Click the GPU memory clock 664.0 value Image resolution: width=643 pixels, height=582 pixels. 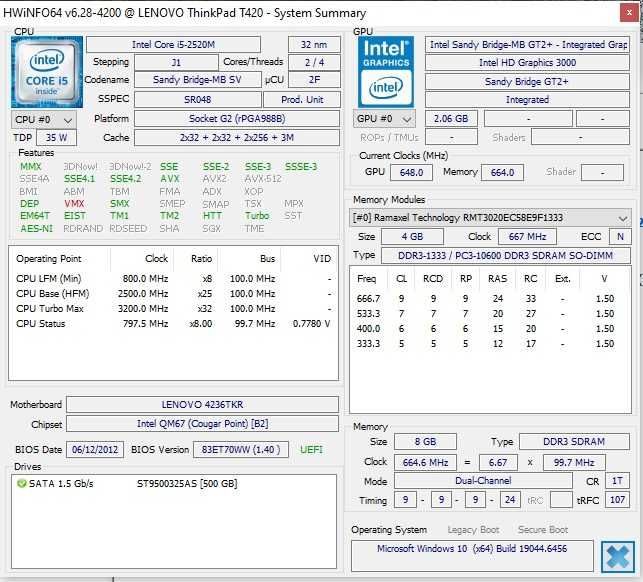(502, 172)
